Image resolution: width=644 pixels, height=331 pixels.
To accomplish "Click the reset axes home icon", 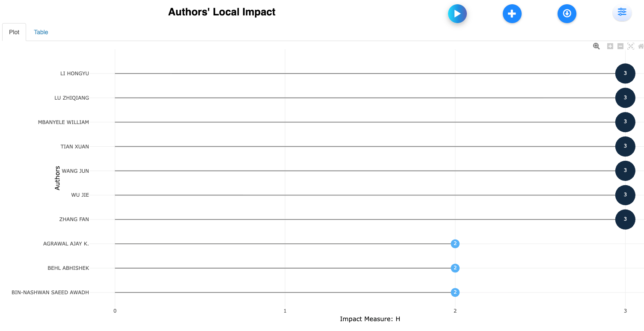I will click(x=641, y=46).
